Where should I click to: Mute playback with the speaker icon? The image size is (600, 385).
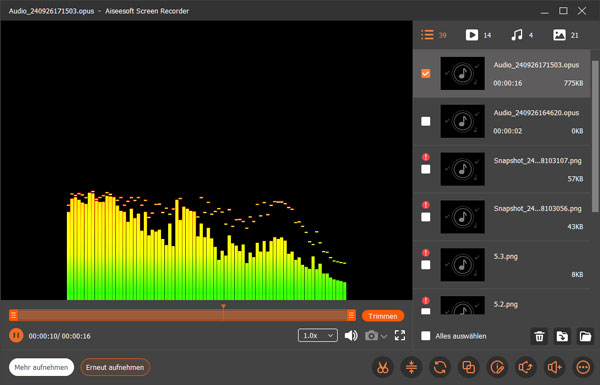pos(351,336)
